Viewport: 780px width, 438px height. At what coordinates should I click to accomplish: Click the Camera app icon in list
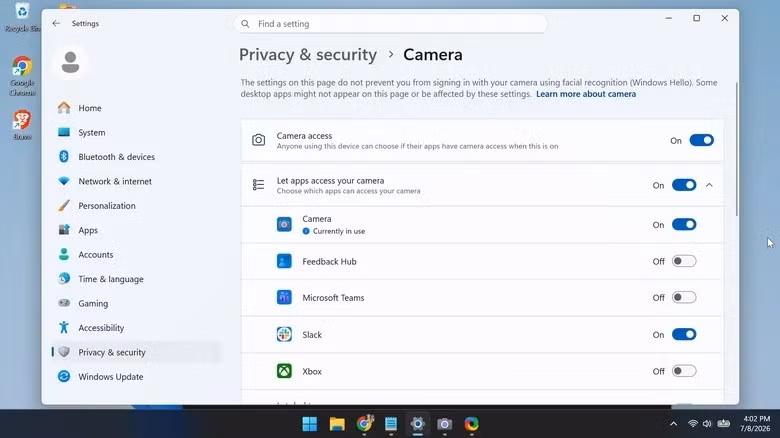[284, 224]
